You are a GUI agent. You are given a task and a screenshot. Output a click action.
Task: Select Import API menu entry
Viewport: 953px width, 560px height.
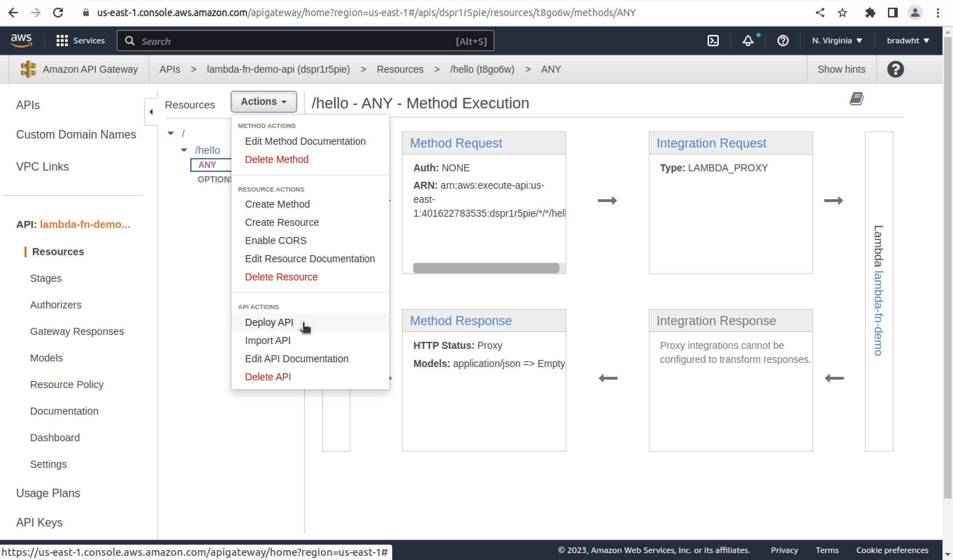coord(267,340)
